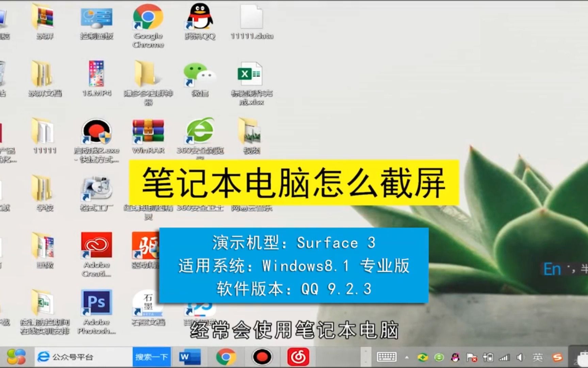Screen dimensions: 588x368
Task: Open network signal tray icon
Action: (x=504, y=357)
